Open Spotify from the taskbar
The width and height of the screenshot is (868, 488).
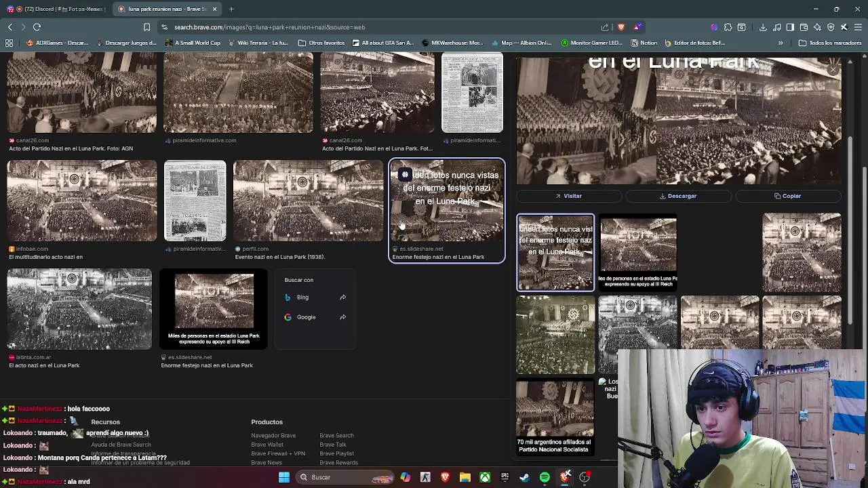click(545, 477)
